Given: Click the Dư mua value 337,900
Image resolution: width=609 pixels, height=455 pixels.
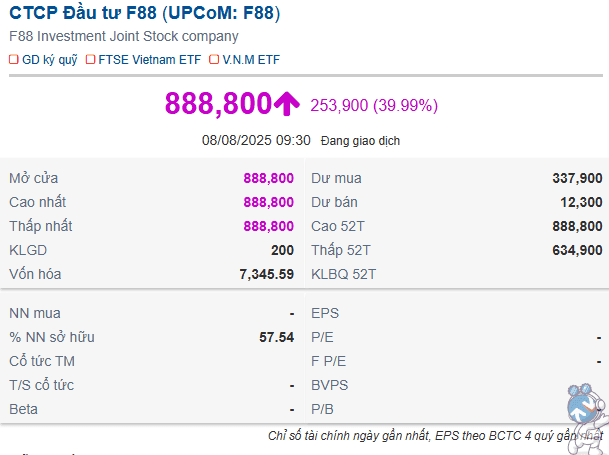Looking at the screenshot, I should click(x=577, y=178).
